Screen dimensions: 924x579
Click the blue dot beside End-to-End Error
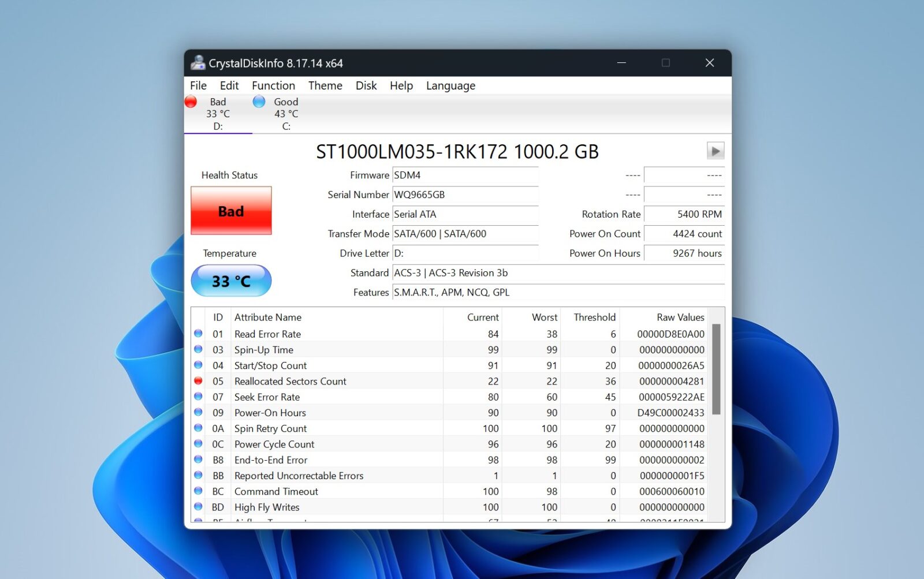tap(199, 460)
